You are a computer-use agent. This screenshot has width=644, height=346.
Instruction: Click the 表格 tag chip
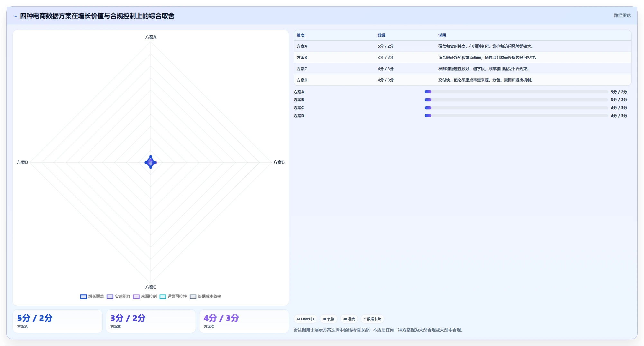point(328,319)
